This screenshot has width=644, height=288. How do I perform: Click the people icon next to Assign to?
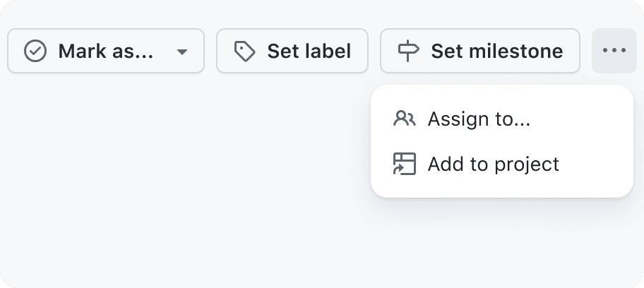coord(404,119)
